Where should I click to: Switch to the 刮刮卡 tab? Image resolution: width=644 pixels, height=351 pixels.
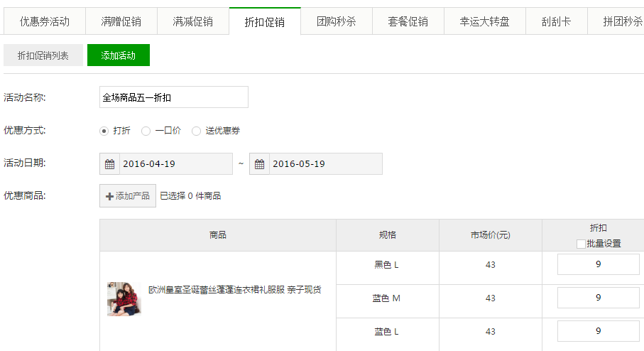click(x=556, y=21)
